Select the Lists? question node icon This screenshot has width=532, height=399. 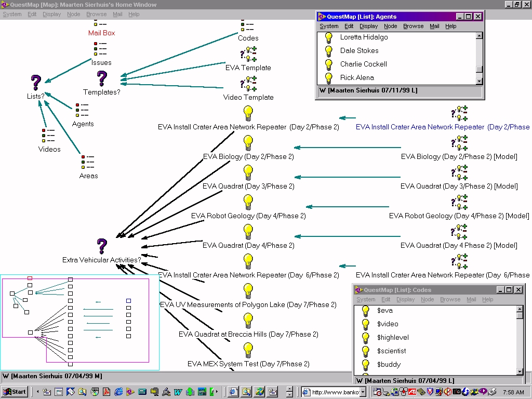(x=35, y=83)
